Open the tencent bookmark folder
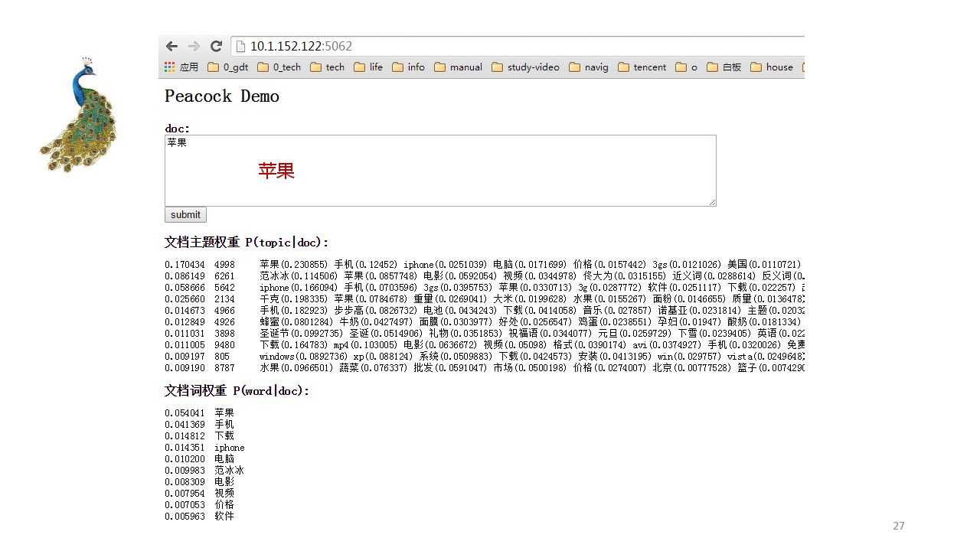 click(x=642, y=67)
